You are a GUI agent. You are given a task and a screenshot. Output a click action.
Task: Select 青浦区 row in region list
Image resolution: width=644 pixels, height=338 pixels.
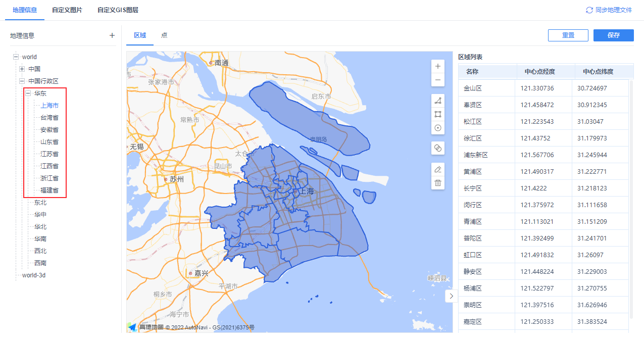click(543, 222)
